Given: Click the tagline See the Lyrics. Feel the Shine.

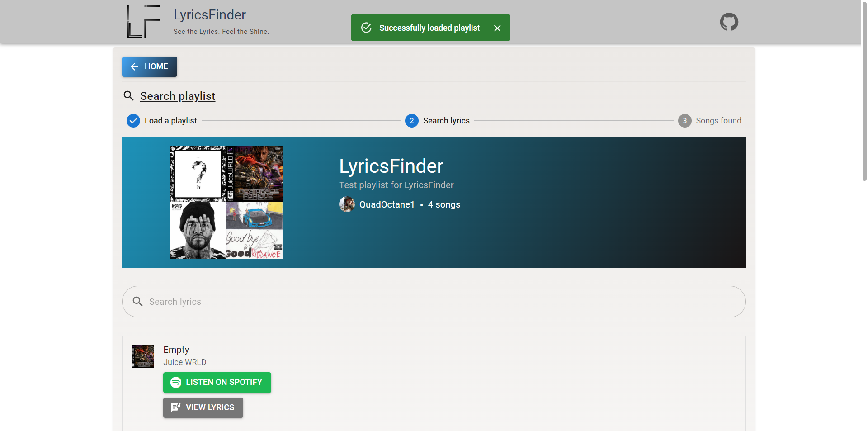Looking at the screenshot, I should tap(221, 32).
